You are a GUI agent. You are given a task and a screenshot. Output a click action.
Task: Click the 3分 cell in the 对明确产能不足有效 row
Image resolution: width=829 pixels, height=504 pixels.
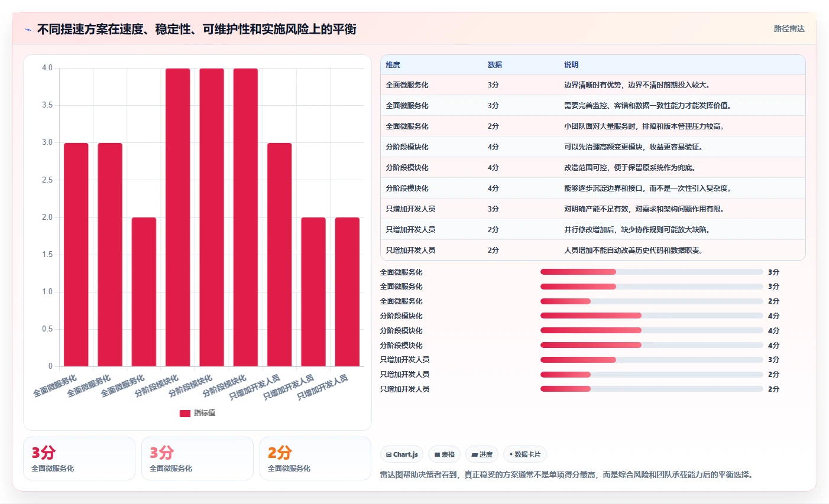coord(493,209)
